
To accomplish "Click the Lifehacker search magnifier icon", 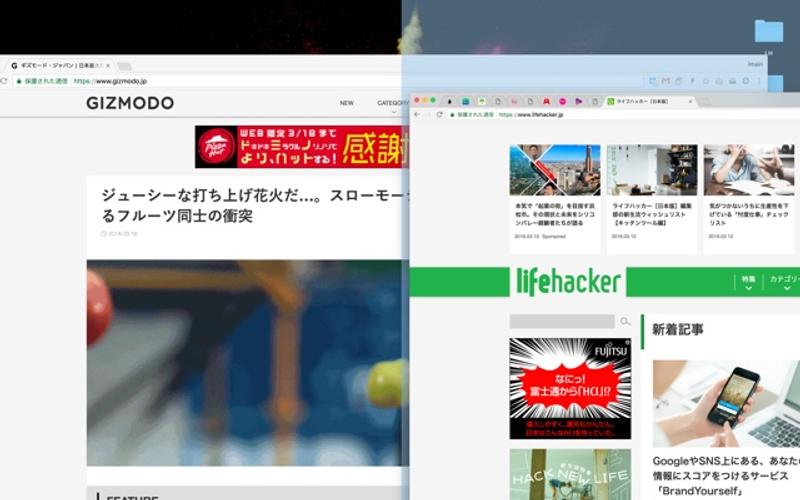I will pos(625,321).
